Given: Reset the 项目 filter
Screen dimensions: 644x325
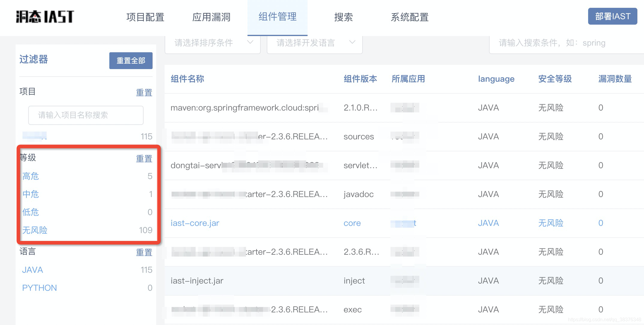Looking at the screenshot, I should [144, 93].
